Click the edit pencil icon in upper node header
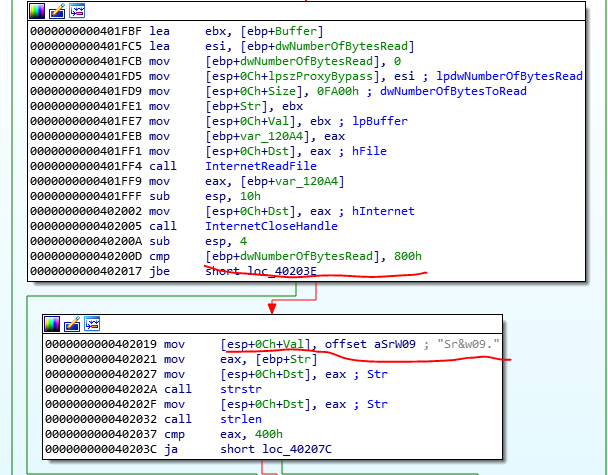Image resolution: width=608 pixels, height=475 pixels. (57, 11)
